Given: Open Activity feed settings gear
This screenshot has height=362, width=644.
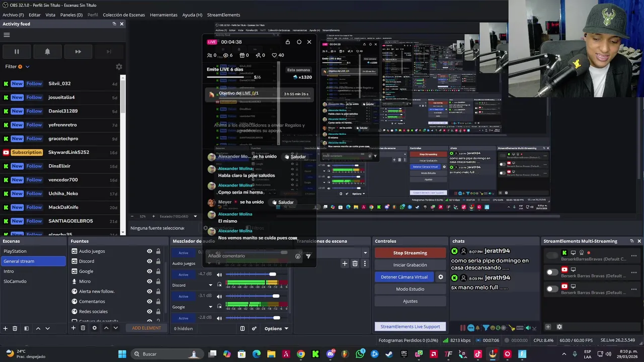Looking at the screenshot, I should (x=119, y=66).
